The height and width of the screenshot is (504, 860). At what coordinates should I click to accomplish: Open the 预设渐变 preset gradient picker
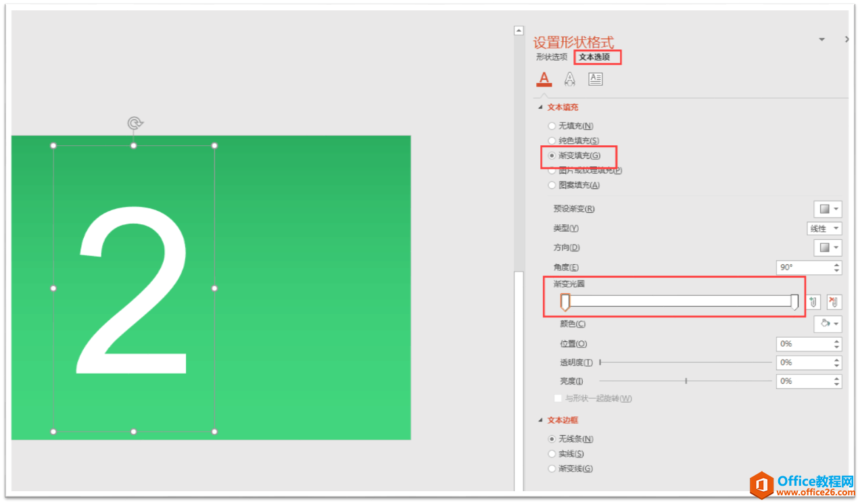coord(828,209)
